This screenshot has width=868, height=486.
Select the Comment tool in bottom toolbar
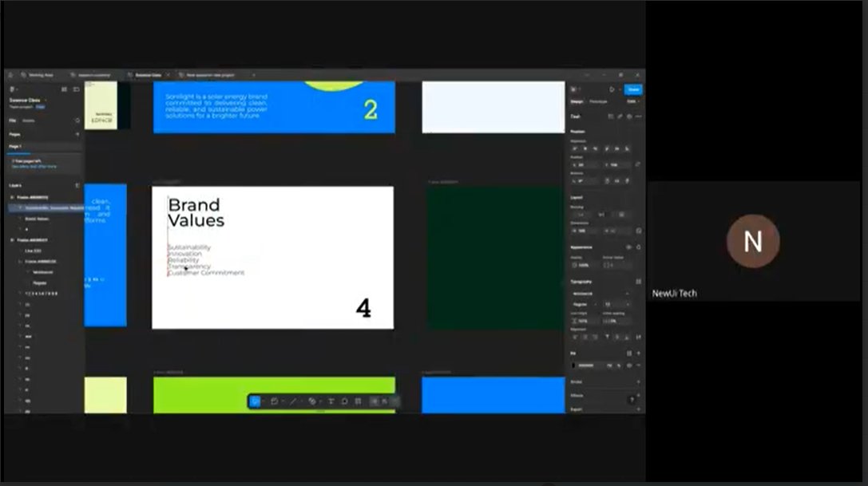click(344, 401)
